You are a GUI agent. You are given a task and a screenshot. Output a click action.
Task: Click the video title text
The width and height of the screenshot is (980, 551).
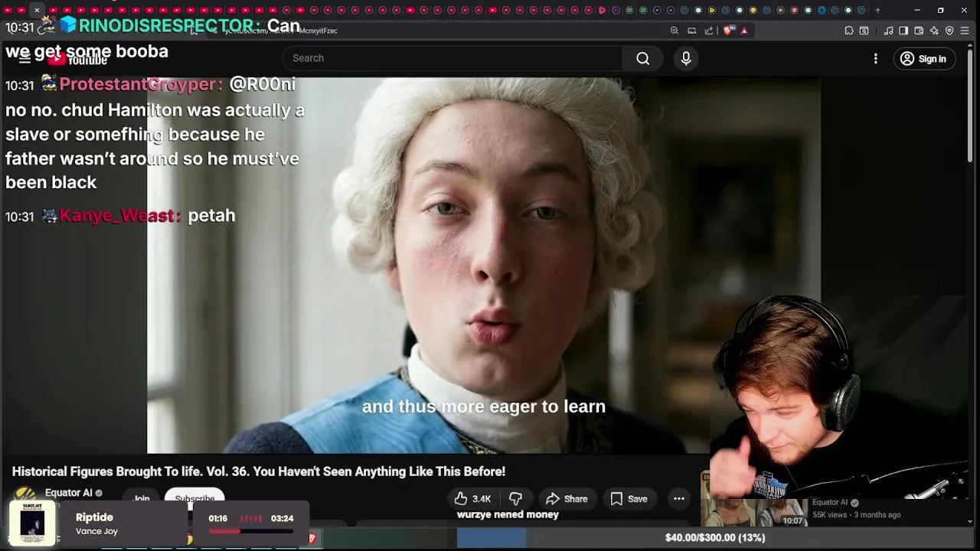pos(259,471)
